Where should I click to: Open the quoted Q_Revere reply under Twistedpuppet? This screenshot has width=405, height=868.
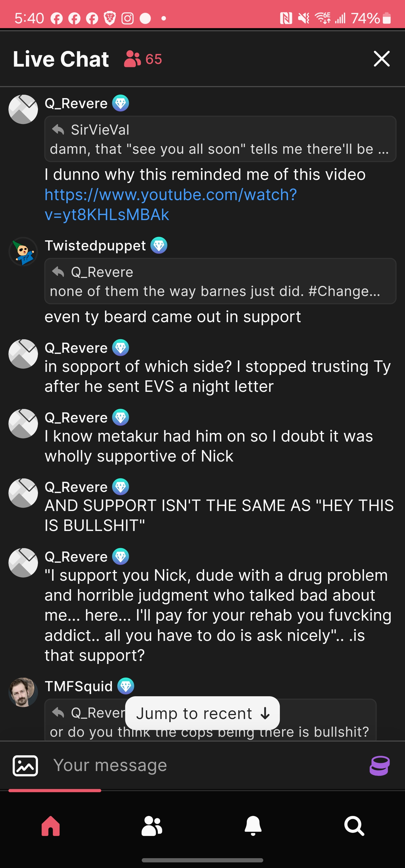[220, 281]
